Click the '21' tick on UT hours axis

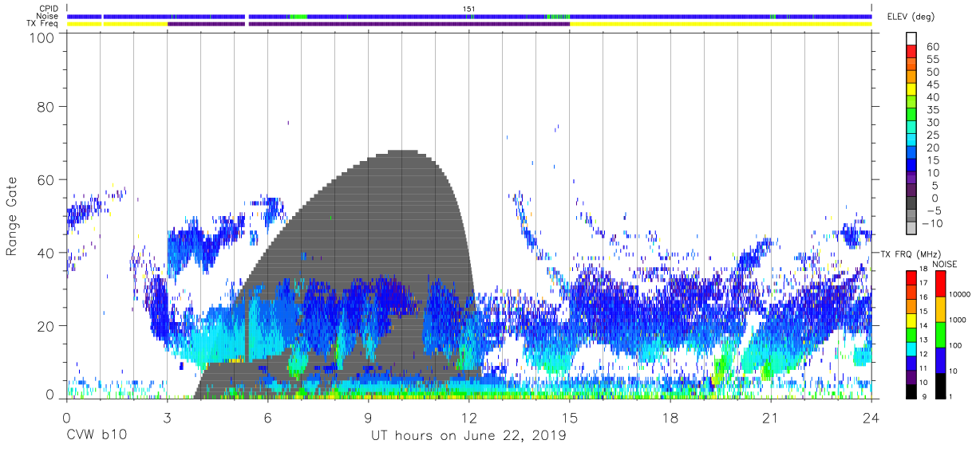click(x=771, y=419)
